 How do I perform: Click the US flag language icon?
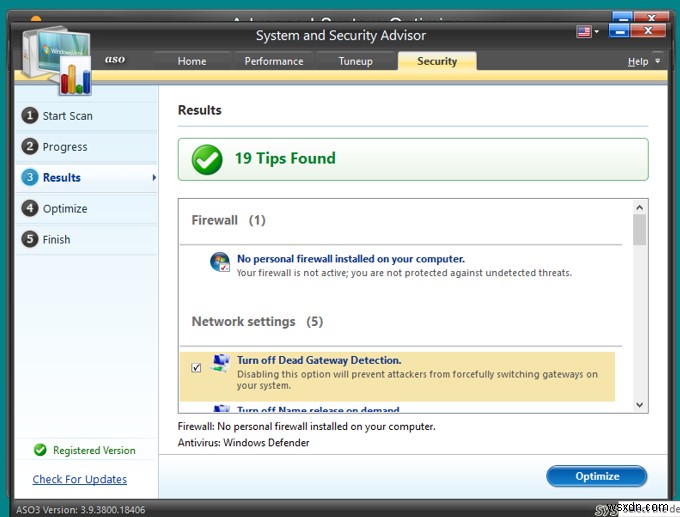[x=584, y=31]
